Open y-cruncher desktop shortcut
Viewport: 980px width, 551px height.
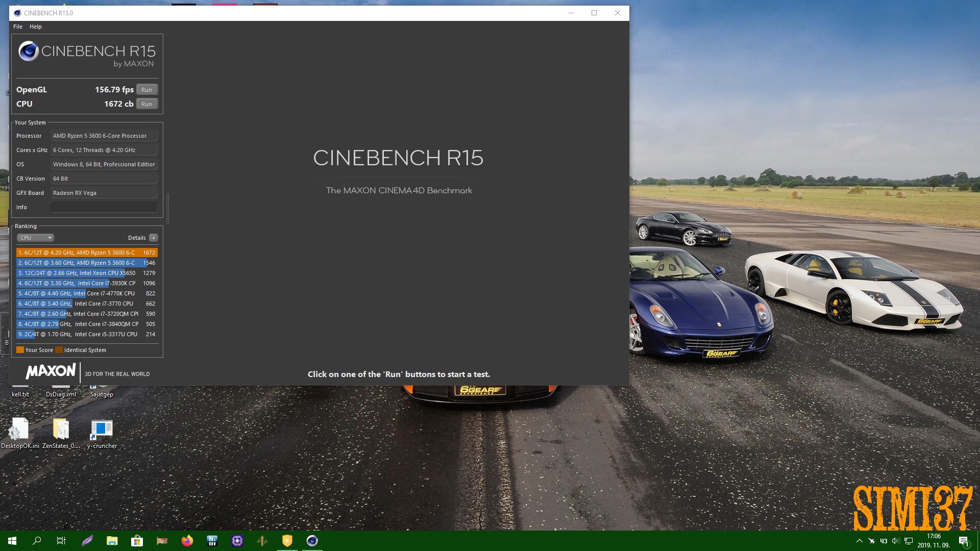(102, 430)
